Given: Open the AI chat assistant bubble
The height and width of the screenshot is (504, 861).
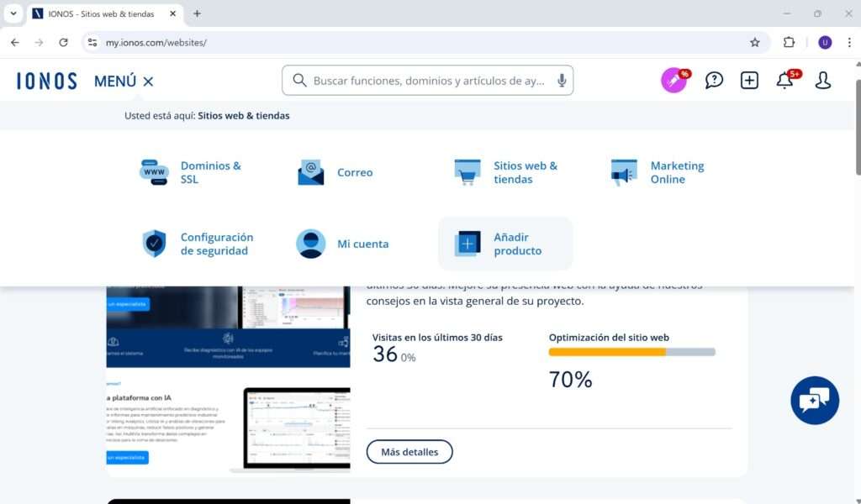Looking at the screenshot, I should pyautogui.click(x=815, y=401).
